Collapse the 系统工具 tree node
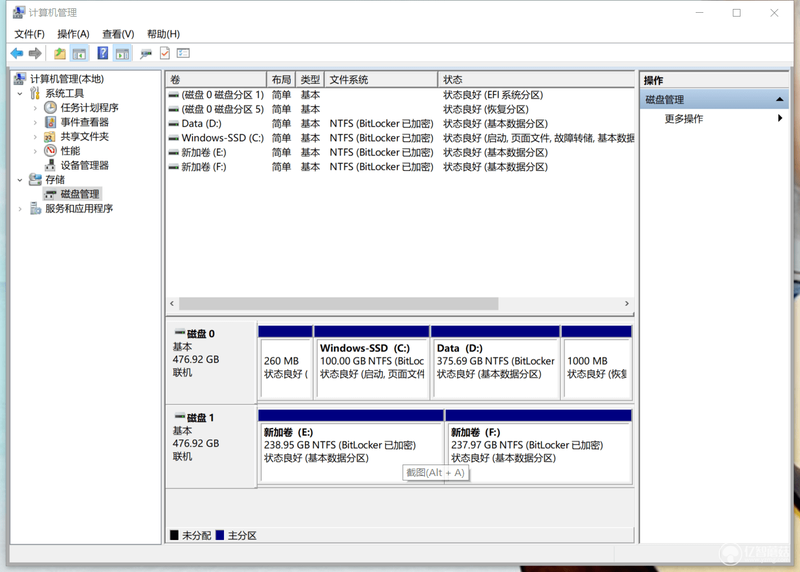The image size is (800, 572). 20,93
